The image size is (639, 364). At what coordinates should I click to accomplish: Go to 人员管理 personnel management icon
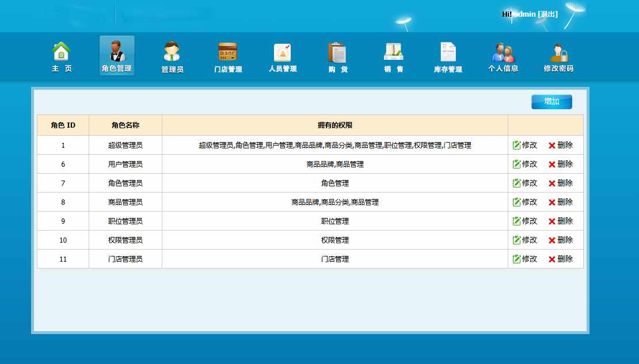tap(283, 56)
